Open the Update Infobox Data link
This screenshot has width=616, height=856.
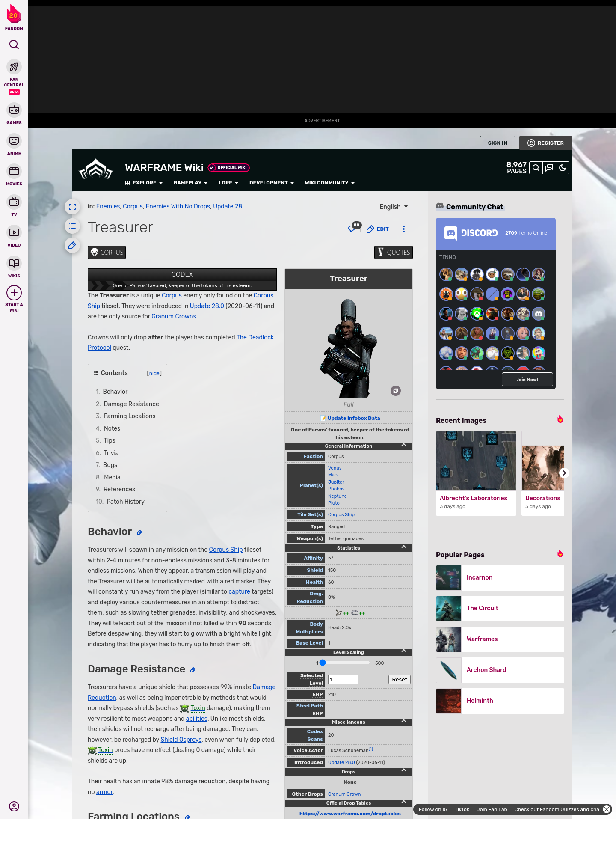click(x=353, y=418)
